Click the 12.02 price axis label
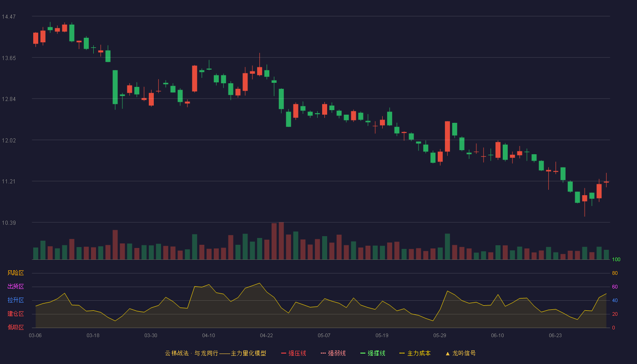637x364 pixels. pos(9,141)
